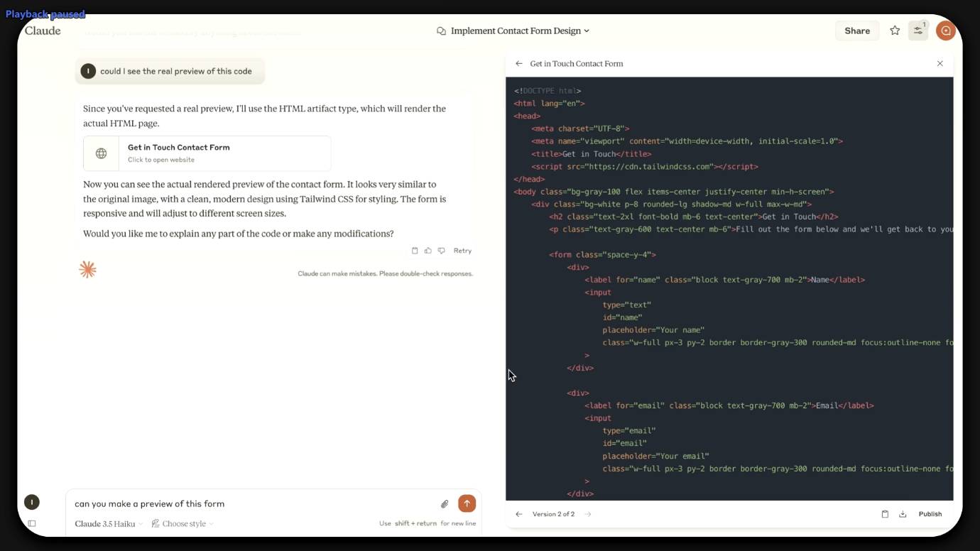The image size is (980, 551).
Task: Click the label for="email" code line
Action: point(729,405)
